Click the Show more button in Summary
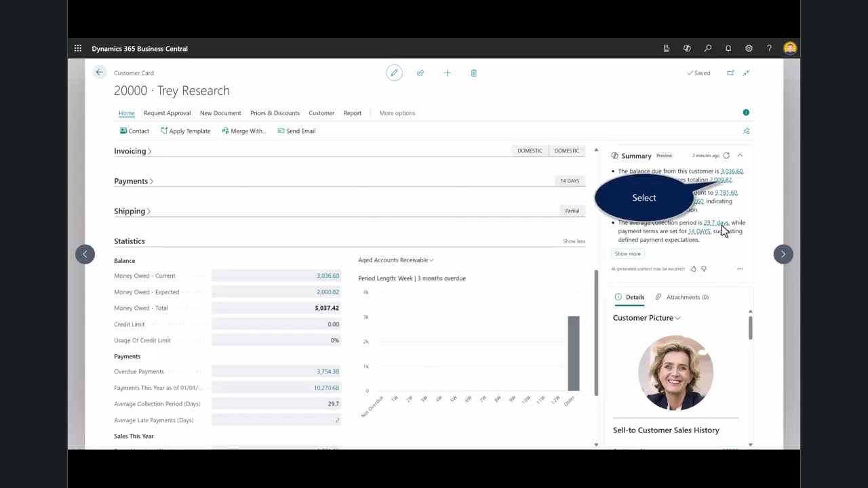 click(x=627, y=253)
